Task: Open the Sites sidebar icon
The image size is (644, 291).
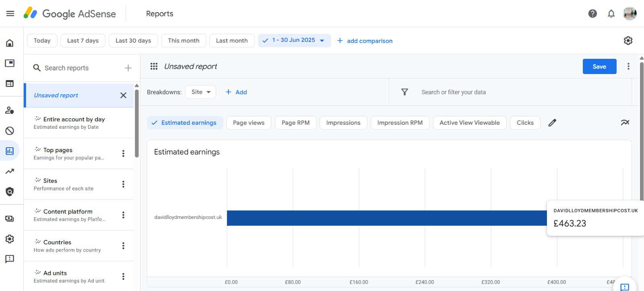Action: tap(10, 84)
